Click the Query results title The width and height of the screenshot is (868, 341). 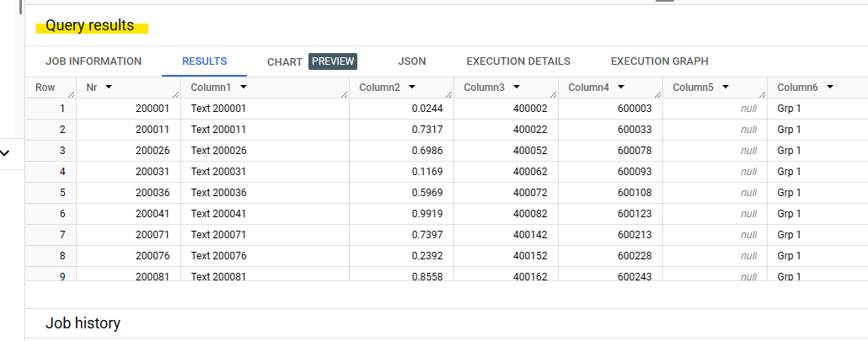pos(90,26)
